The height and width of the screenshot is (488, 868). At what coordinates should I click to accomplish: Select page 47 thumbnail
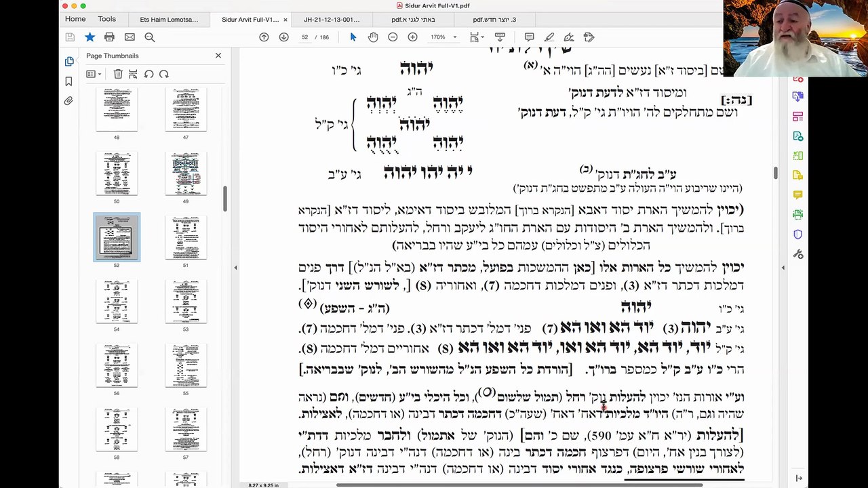coord(186,110)
